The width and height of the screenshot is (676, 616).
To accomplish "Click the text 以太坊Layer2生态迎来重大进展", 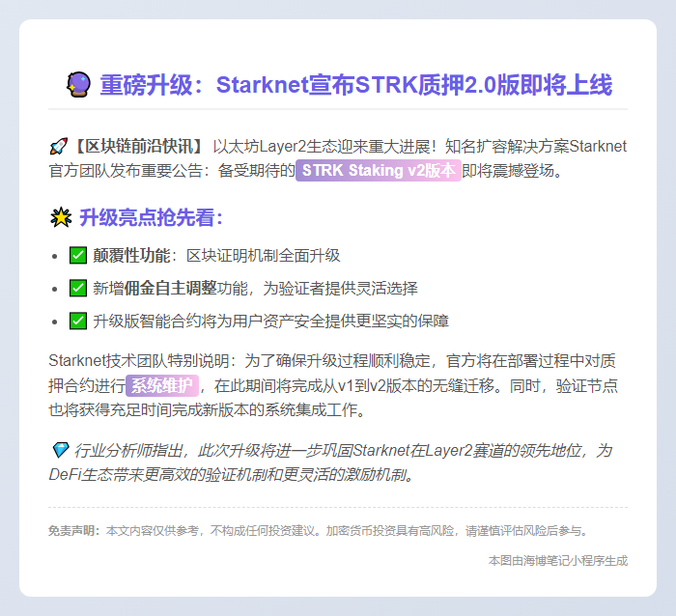I will click(322, 147).
